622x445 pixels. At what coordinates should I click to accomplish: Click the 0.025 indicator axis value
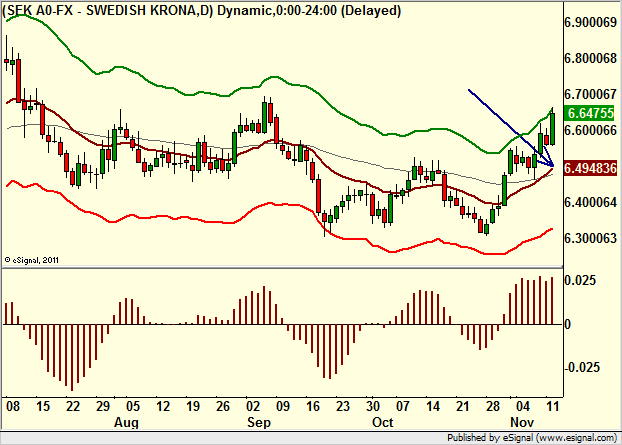point(580,280)
